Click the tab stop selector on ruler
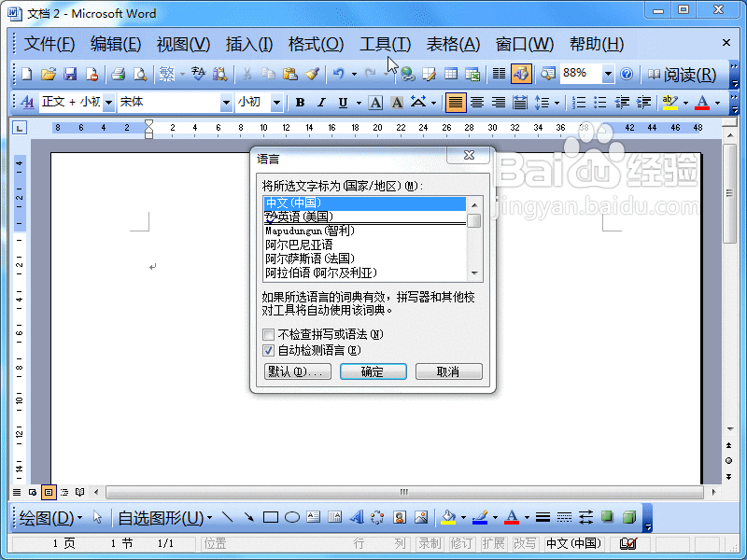The image size is (747, 560). click(20, 128)
